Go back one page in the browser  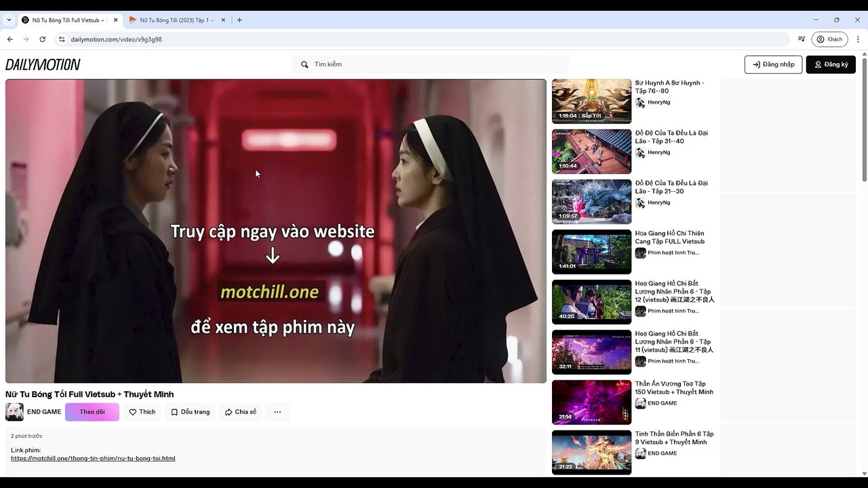tap(10, 39)
